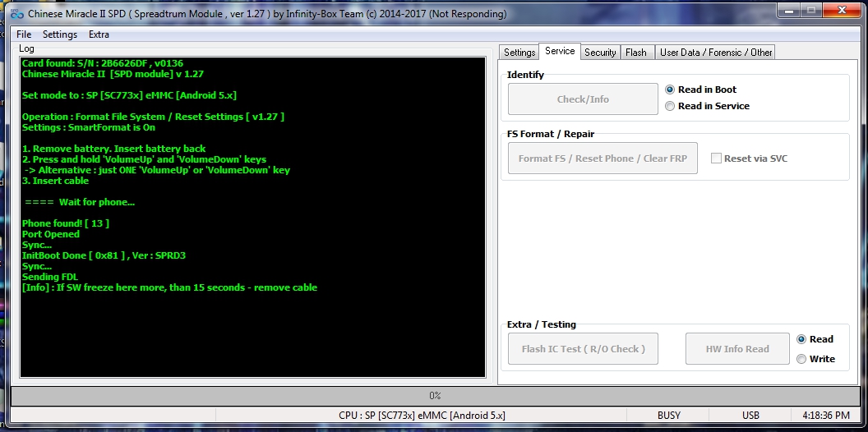Click the 'Operation : Format File System' log line
Image resolution: width=868 pixels, height=432 pixels.
[x=153, y=117]
